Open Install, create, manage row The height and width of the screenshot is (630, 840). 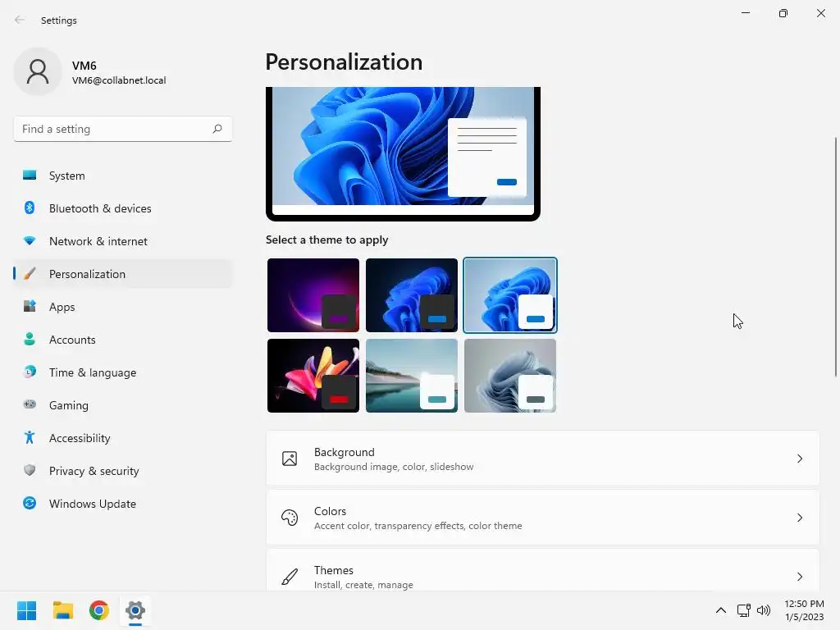click(x=543, y=571)
